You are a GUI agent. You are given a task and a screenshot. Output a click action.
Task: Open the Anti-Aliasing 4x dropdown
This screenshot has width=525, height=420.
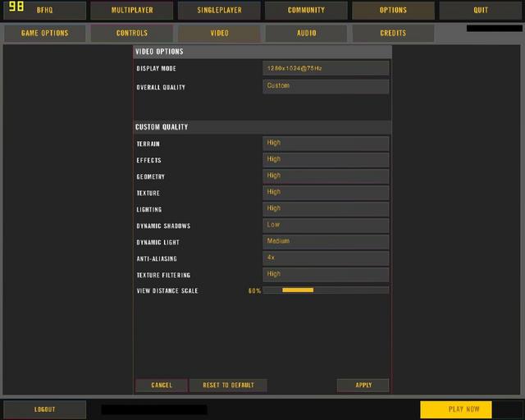coord(326,258)
